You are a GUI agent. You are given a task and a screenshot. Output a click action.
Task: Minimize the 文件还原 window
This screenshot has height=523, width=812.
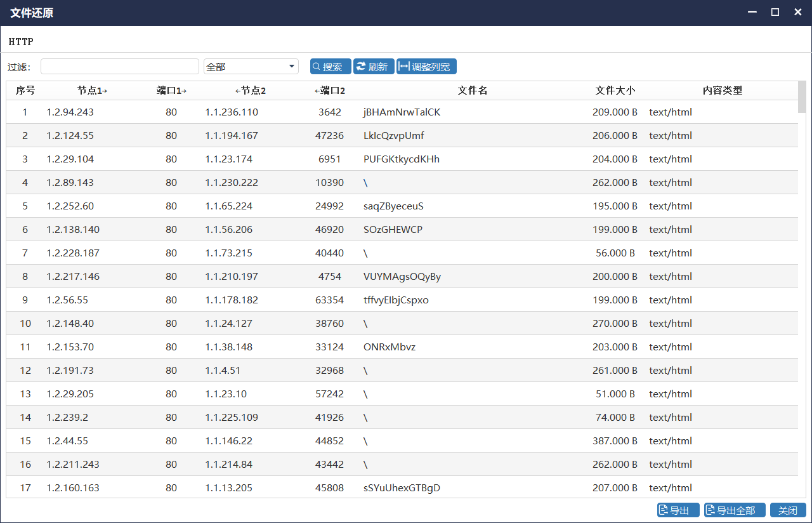(x=752, y=12)
